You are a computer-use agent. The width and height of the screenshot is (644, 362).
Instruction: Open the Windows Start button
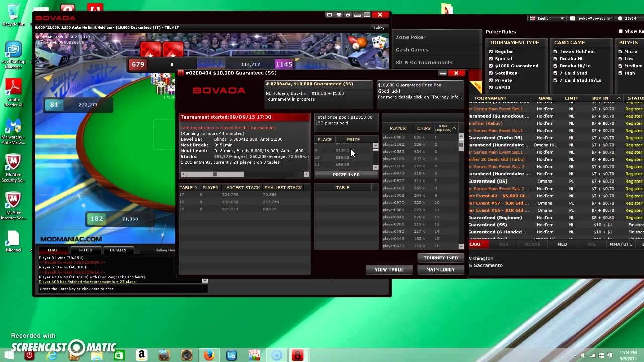coord(10,355)
